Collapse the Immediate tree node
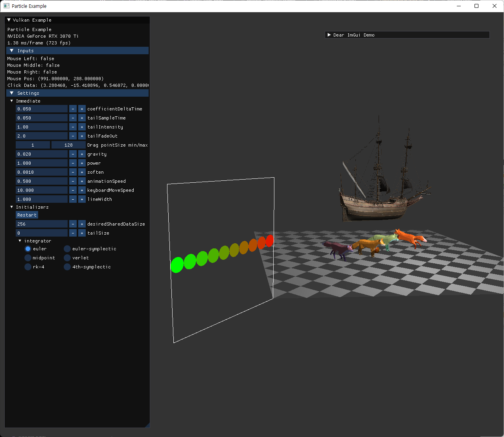The width and height of the screenshot is (504, 437). coord(11,101)
